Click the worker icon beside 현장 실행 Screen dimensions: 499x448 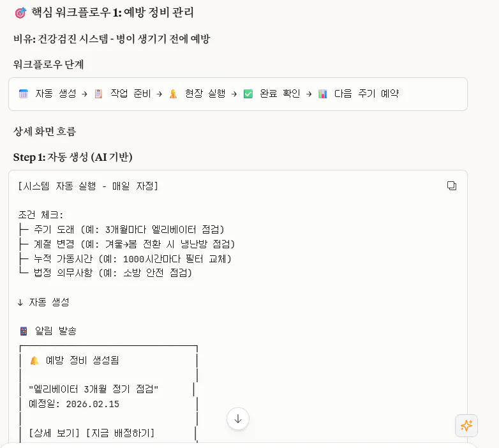click(173, 94)
